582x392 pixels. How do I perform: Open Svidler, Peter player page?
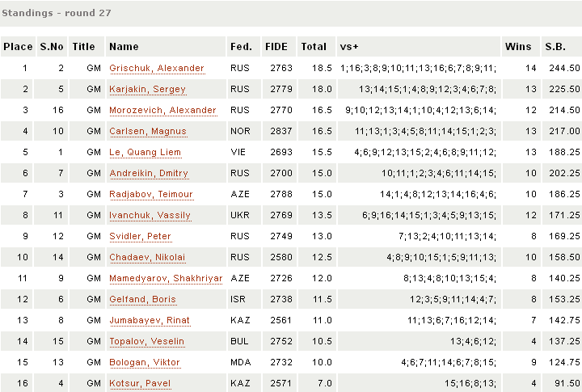click(142, 237)
